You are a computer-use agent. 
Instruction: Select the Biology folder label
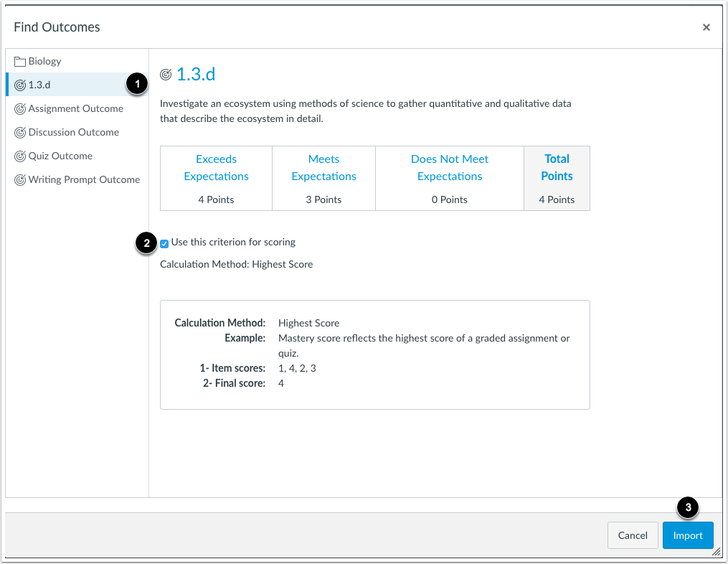[x=44, y=61]
